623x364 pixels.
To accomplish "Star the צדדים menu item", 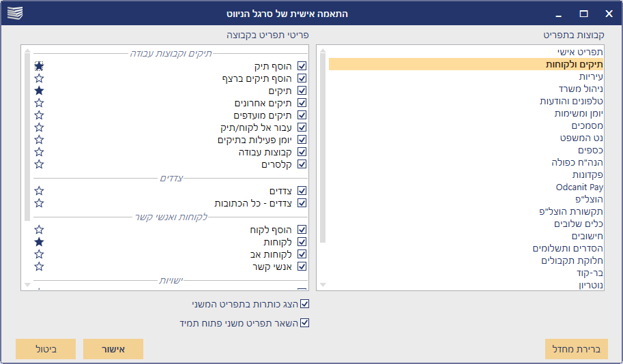I will (40, 191).
